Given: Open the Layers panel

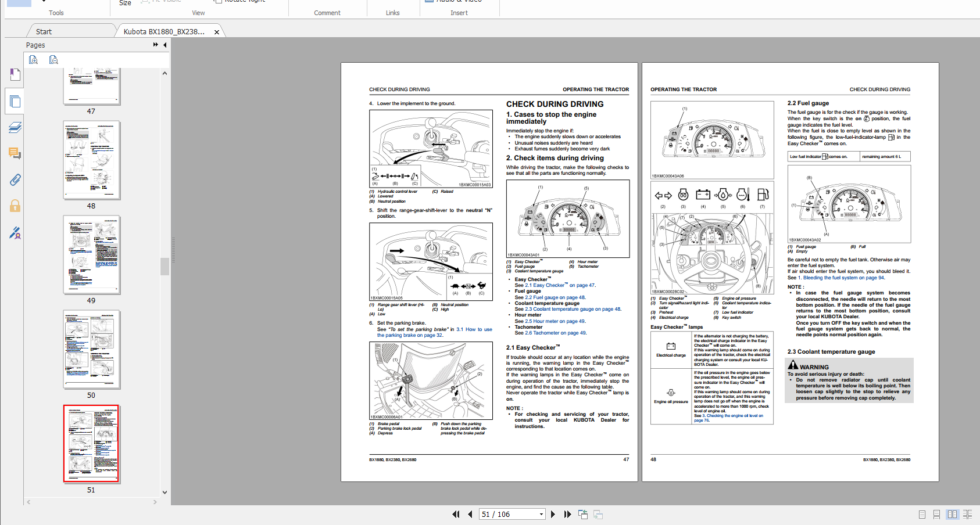Looking at the screenshot, I should coord(15,127).
